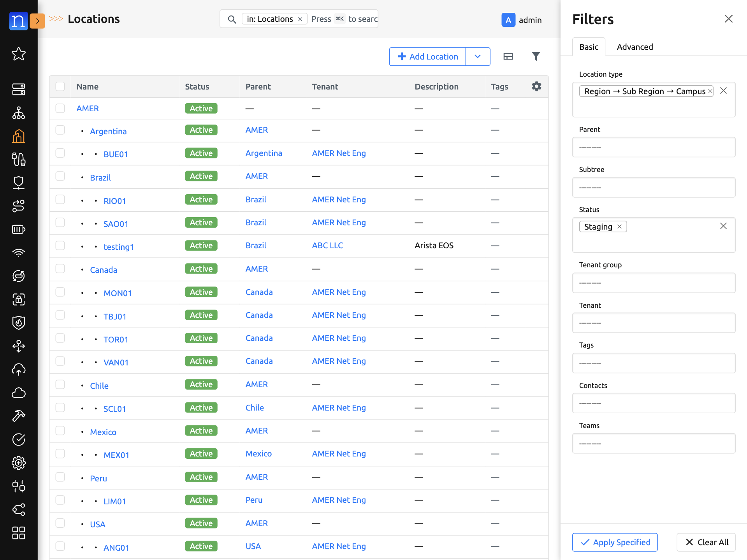Check the select-all checkbox in table header
747x560 pixels.
60,86
